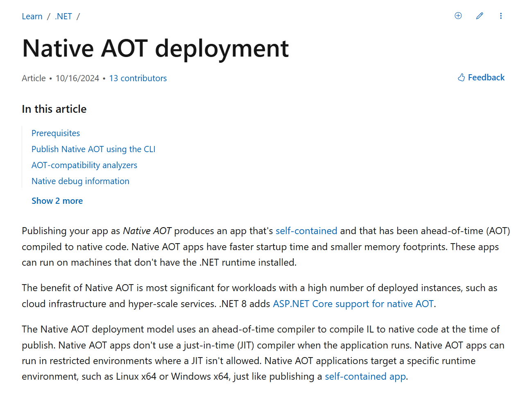Follow the self-contained link in first paragraph
This screenshot has width=532, height=401.
coord(306,231)
